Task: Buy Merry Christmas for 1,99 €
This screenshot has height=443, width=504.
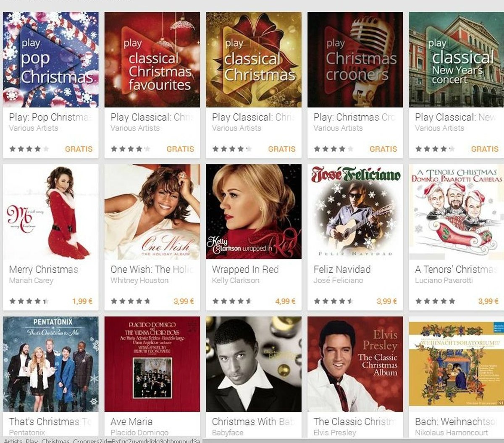Action: click(82, 301)
